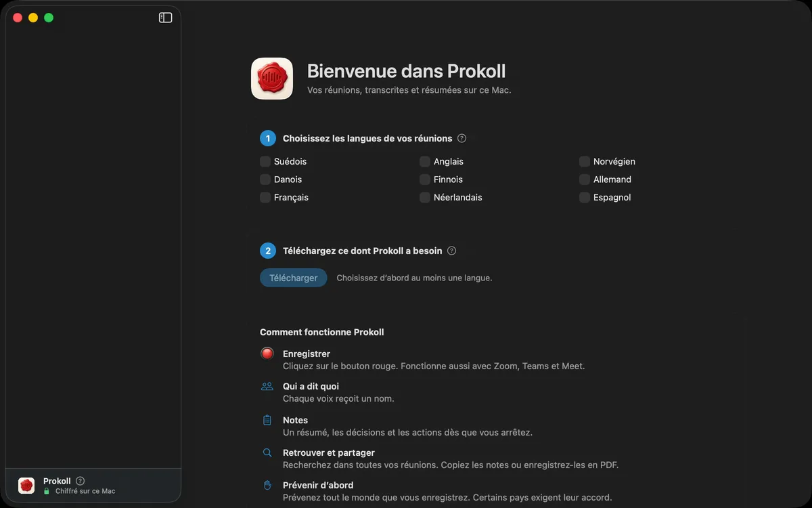Click the Prokoll app icon in sidebar footer

pos(26,486)
